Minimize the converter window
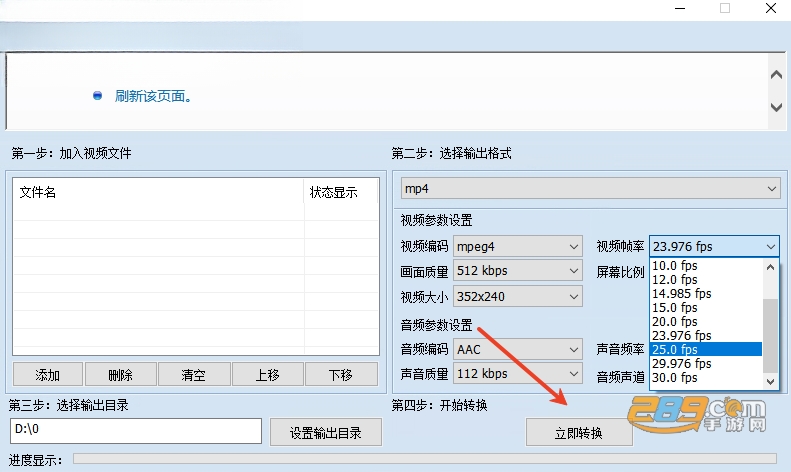The width and height of the screenshot is (791, 472). [x=680, y=9]
